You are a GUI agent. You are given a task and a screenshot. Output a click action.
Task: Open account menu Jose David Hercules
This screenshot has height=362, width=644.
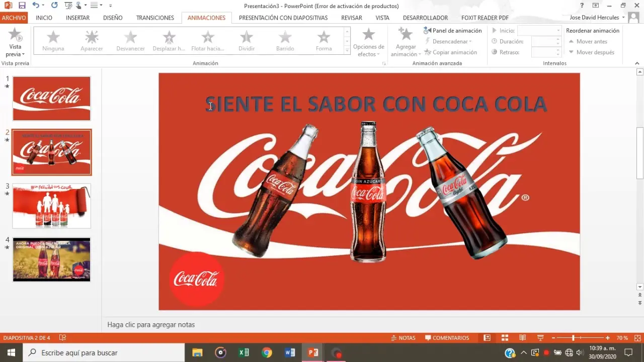coord(597,18)
